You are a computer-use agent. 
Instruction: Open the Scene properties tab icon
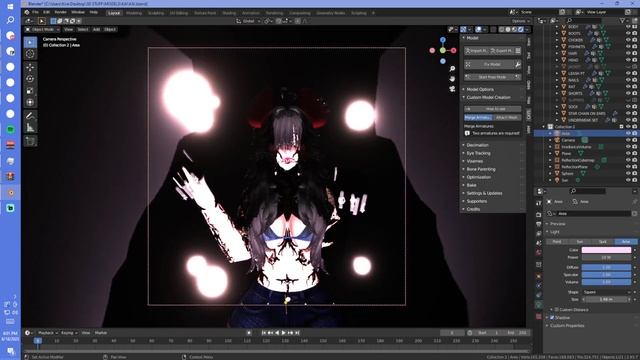[539, 243]
